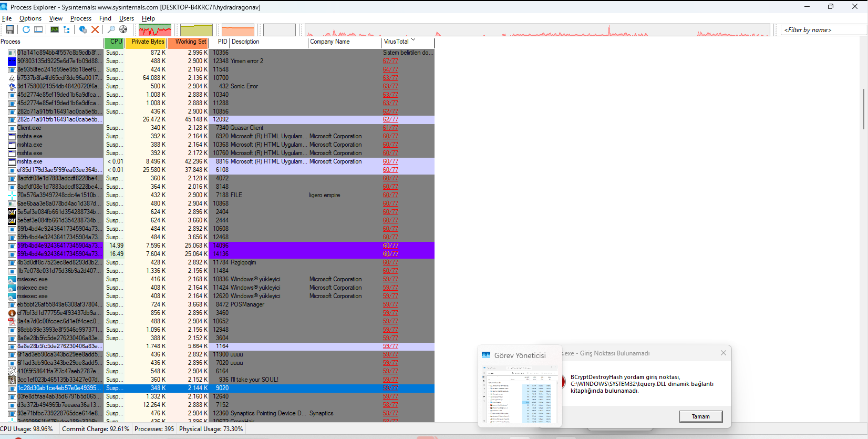The image size is (868, 439).
Task: Click the icon of process 9a4a7d0c06fccec6d1e
Action: tap(12, 321)
